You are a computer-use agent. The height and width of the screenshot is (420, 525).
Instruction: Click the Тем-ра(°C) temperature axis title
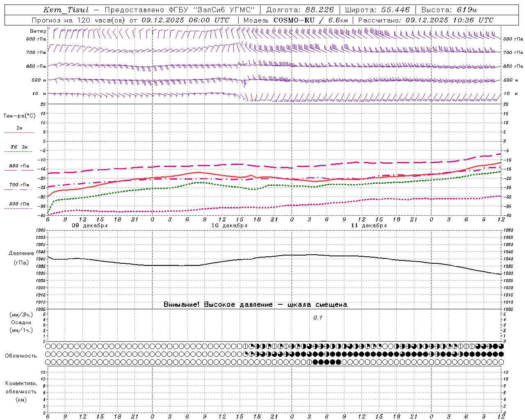point(20,116)
